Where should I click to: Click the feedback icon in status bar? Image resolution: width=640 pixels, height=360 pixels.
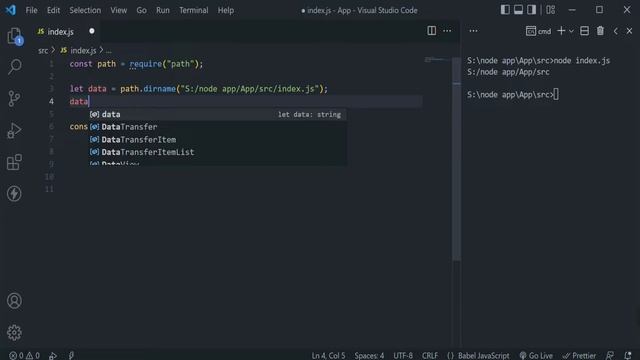coord(610,356)
